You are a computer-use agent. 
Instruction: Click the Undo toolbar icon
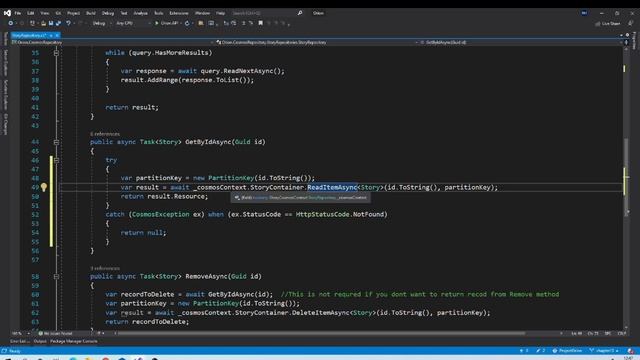point(68,23)
